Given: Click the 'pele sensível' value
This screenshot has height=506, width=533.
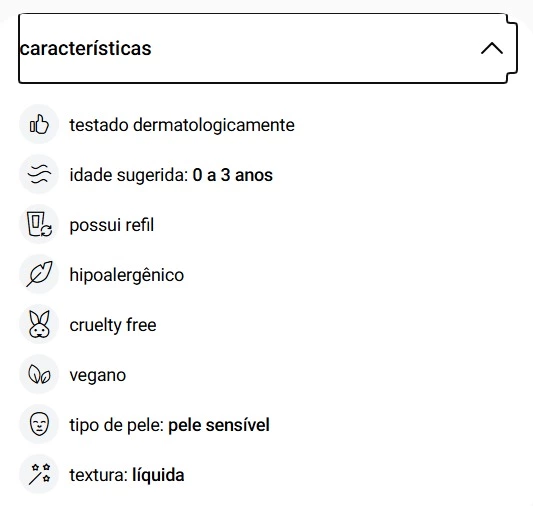Looking at the screenshot, I should [219, 425].
